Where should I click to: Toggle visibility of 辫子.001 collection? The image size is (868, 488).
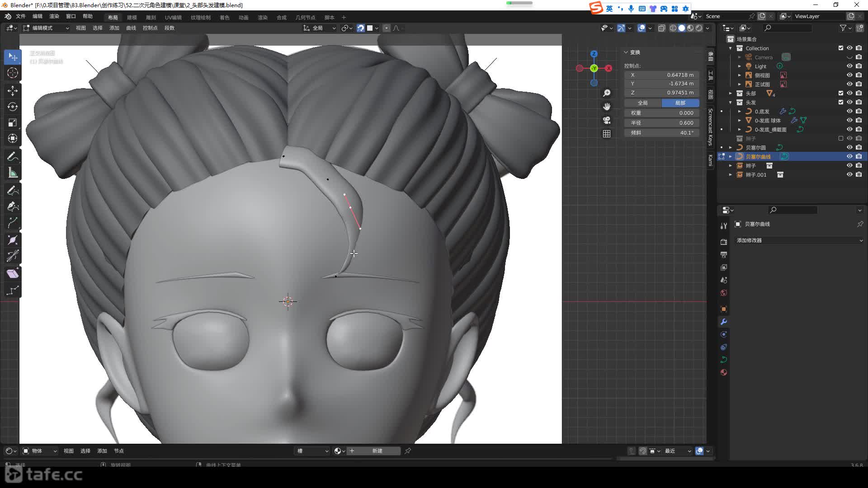tap(849, 174)
